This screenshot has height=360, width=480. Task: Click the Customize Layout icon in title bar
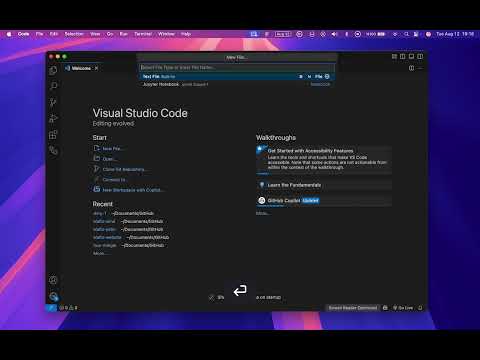pos(394,57)
